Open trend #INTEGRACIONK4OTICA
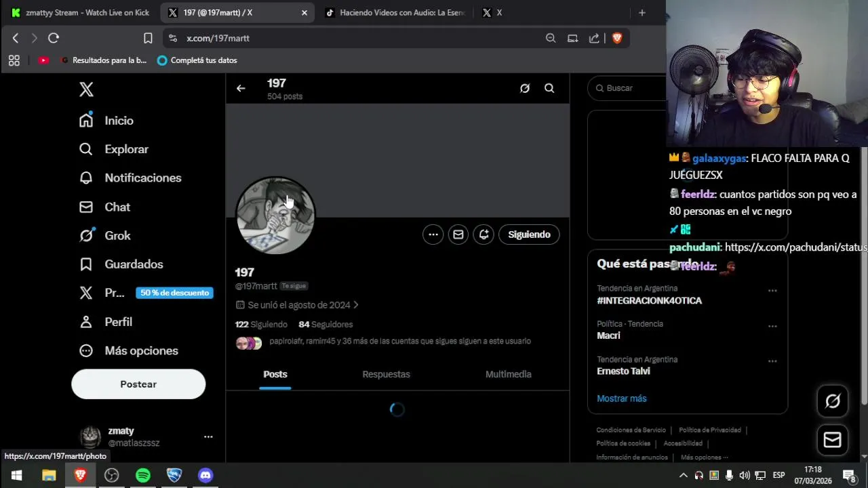The width and height of the screenshot is (868, 488). coord(649,301)
